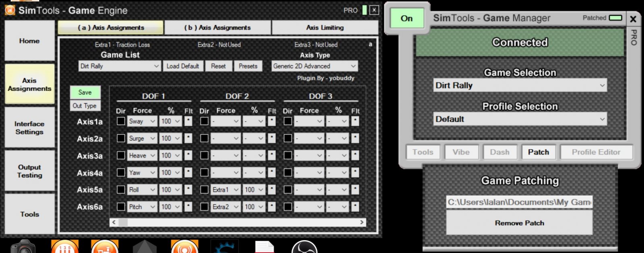644x253 pixels.
Task: Open the OBS Studio icon
Action: tap(304, 247)
